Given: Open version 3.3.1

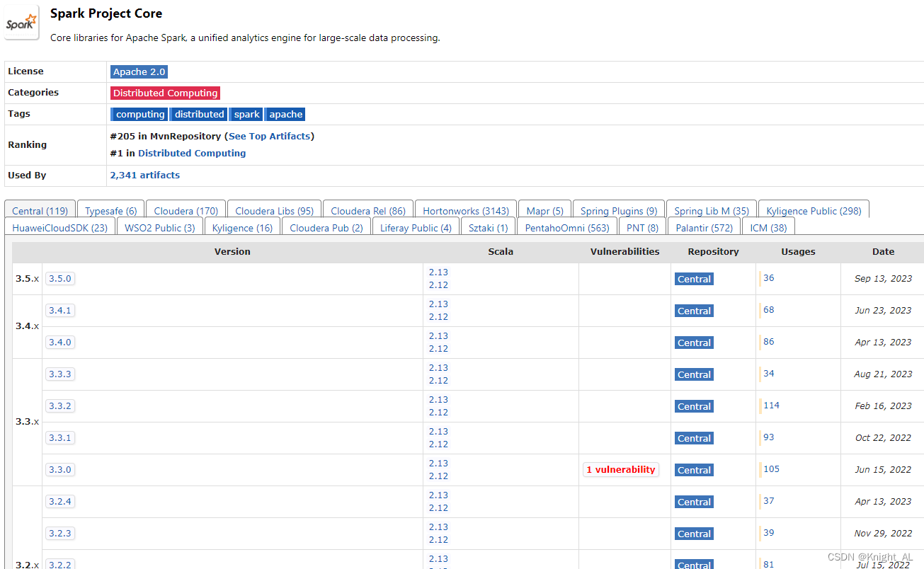Looking at the screenshot, I should pyautogui.click(x=60, y=437).
